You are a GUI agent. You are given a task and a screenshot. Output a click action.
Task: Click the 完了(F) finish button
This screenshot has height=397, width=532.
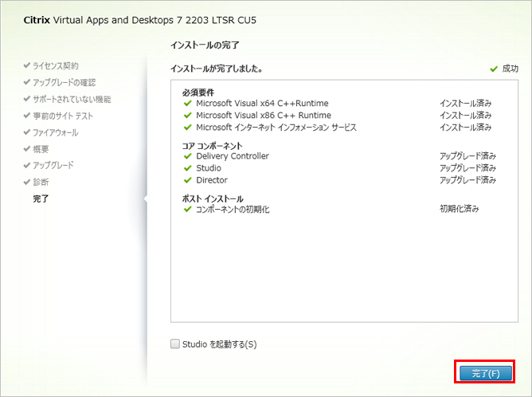click(485, 373)
